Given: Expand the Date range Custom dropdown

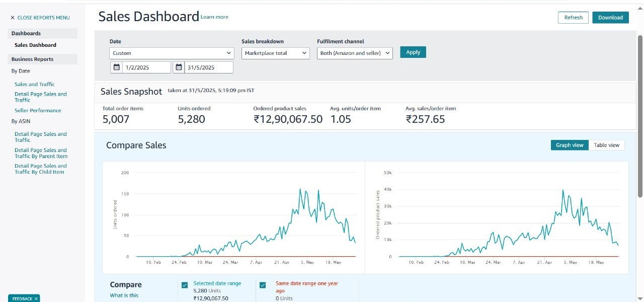Looking at the screenshot, I should pos(172,53).
